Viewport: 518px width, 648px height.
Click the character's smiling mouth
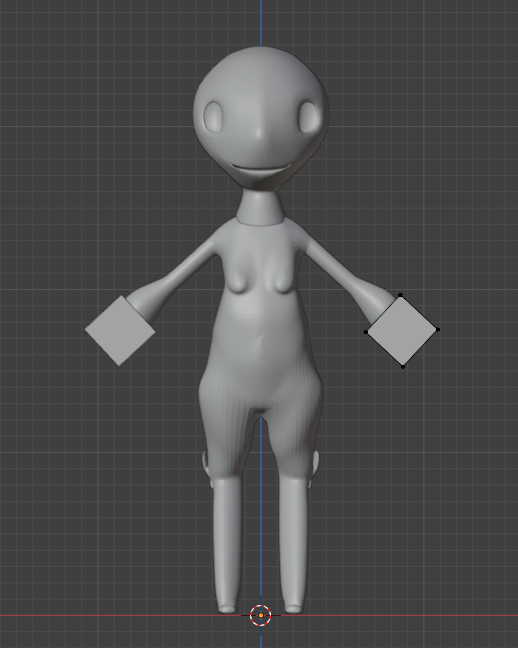[x=260, y=169]
